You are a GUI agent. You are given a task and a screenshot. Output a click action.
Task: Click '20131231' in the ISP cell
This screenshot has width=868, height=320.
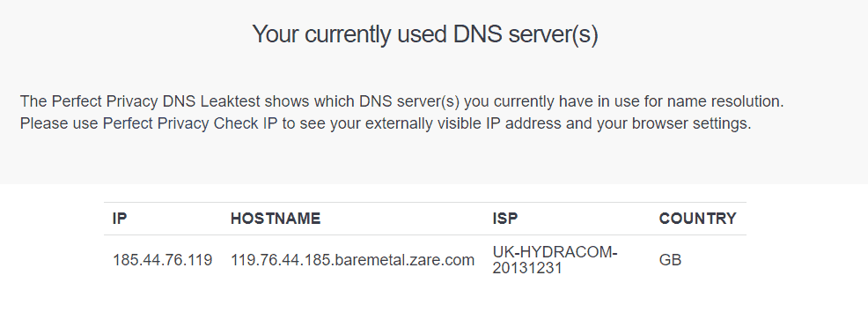click(x=527, y=268)
